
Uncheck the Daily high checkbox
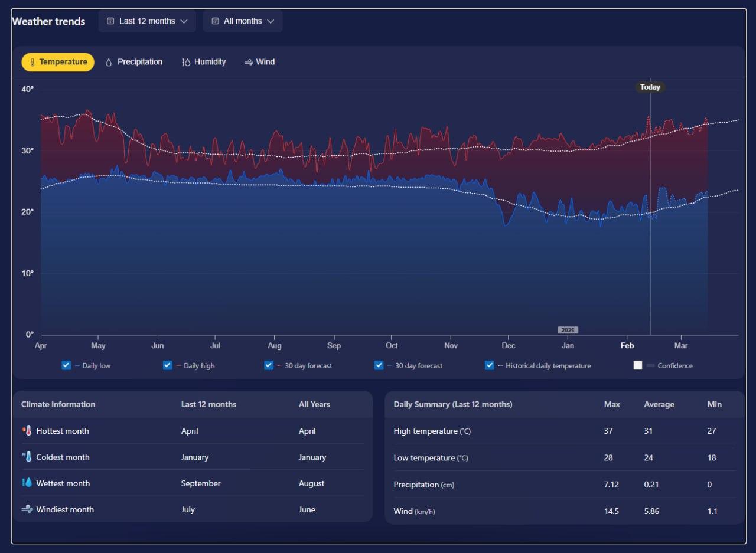click(x=168, y=365)
